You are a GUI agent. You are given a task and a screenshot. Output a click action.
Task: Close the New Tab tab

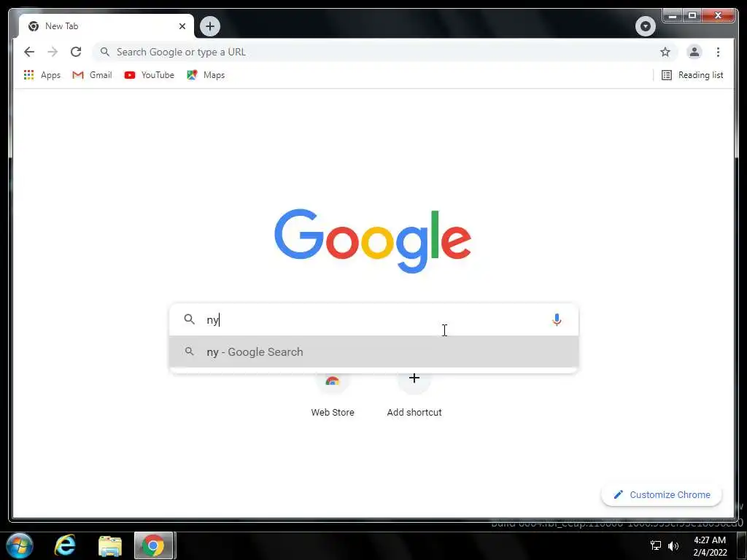click(x=182, y=26)
